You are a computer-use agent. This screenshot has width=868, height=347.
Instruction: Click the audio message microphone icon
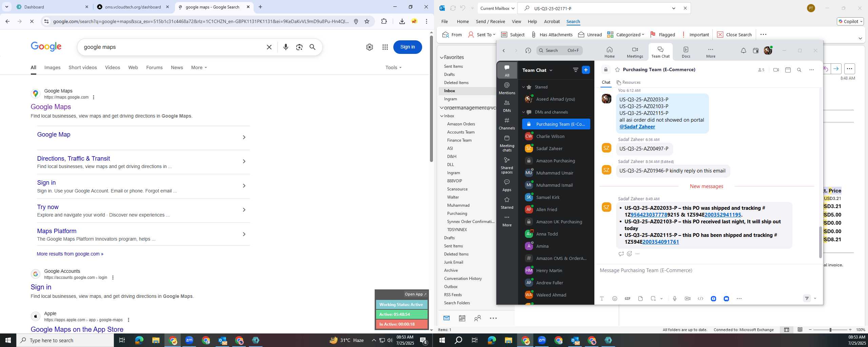tap(675, 299)
